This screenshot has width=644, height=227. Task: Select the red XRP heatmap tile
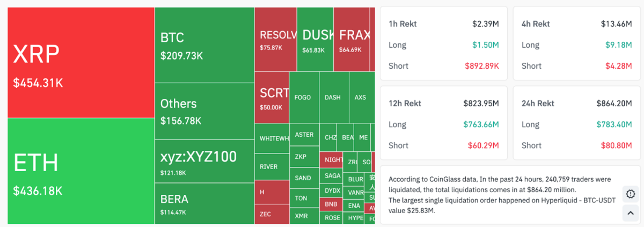tap(80, 62)
